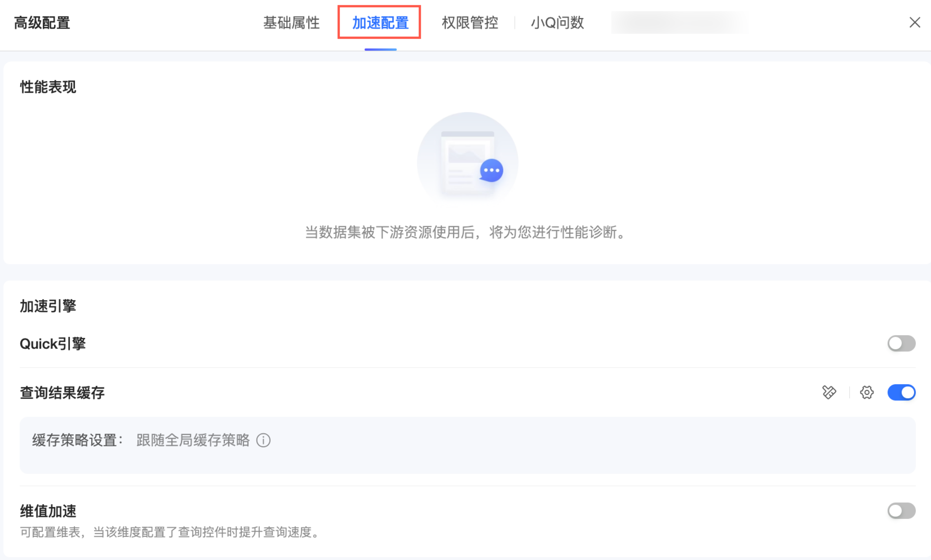
Task: Enable the Quick引擎 switch
Action: pos(901,343)
